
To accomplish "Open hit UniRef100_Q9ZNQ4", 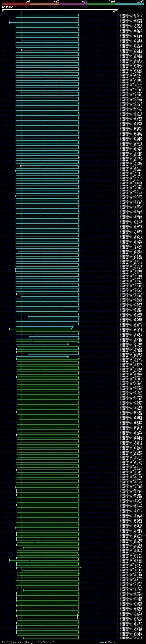I will (x=131, y=20).
